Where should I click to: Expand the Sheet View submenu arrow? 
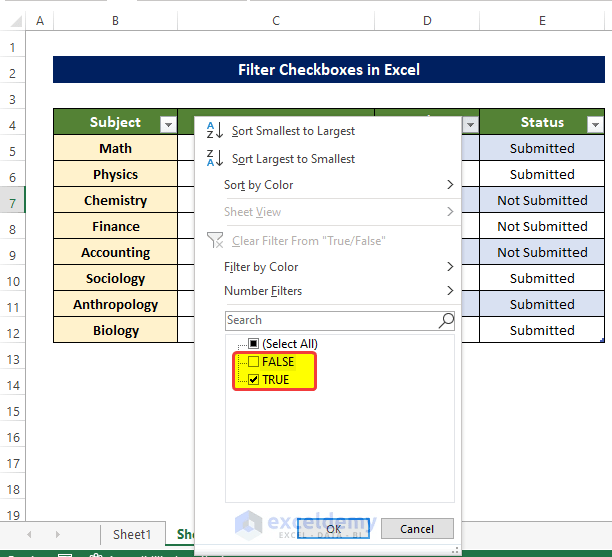[x=450, y=212]
